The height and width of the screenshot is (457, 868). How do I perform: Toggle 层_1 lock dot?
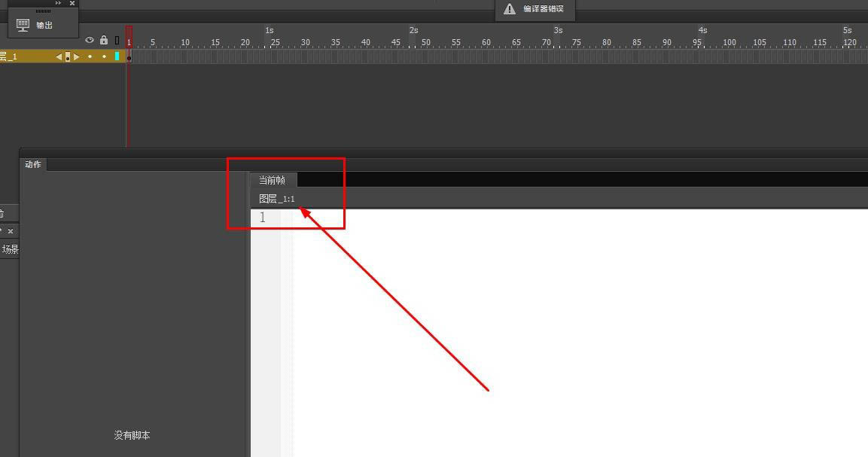point(104,56)
